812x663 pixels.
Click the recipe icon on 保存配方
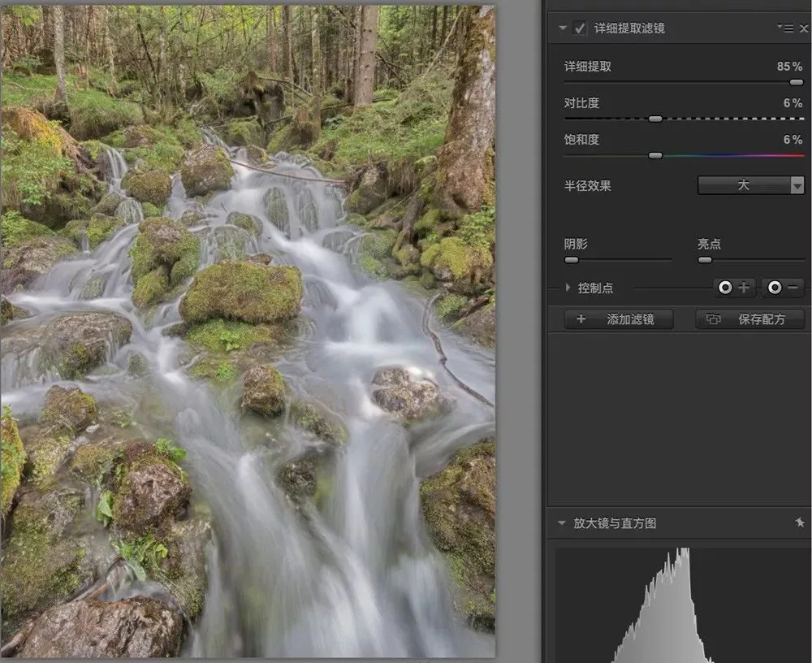coord(713,318)
